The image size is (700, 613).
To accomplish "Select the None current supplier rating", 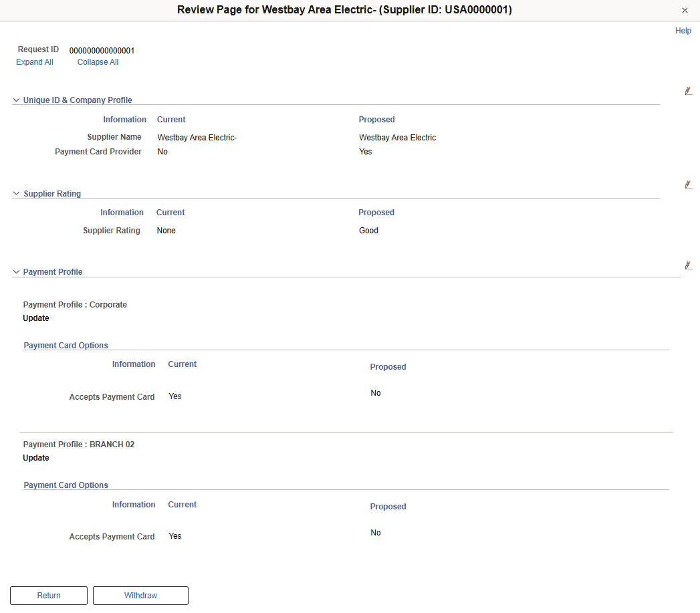I will click(166, 230).
